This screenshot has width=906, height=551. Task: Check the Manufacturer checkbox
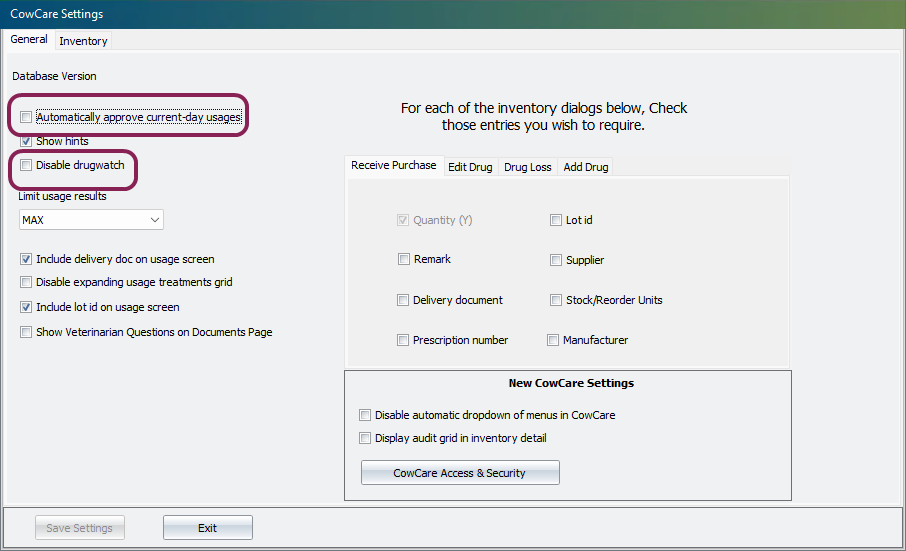click(553, 340)
